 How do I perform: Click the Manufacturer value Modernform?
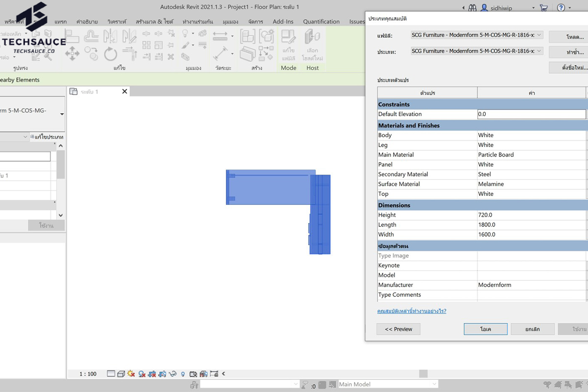pyautogui.click(x=532, y=285)
